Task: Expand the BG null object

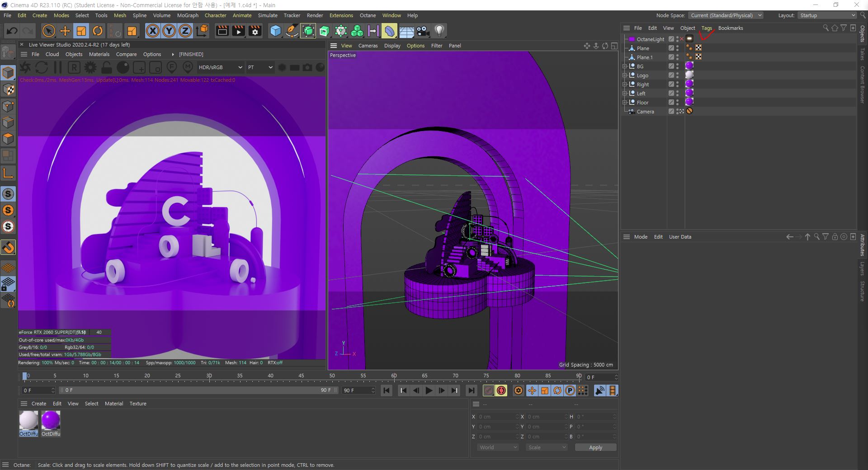Action: coord(625,66)
